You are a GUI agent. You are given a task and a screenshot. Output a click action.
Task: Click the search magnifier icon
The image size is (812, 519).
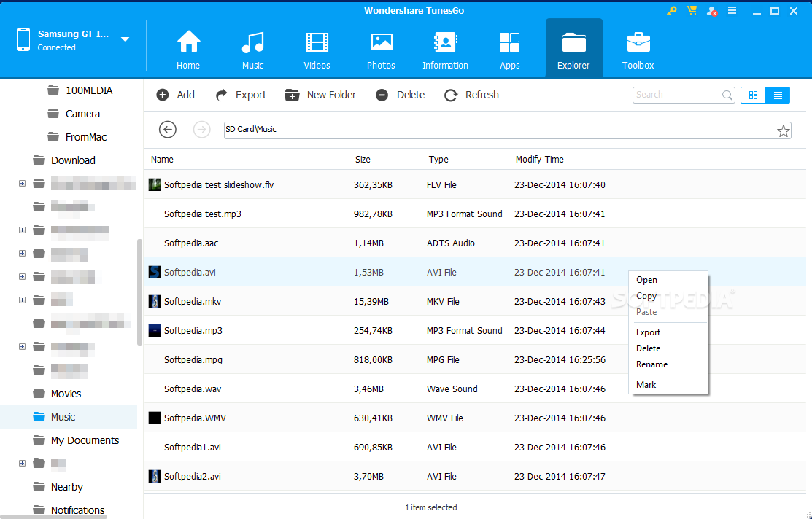[727, 95]
